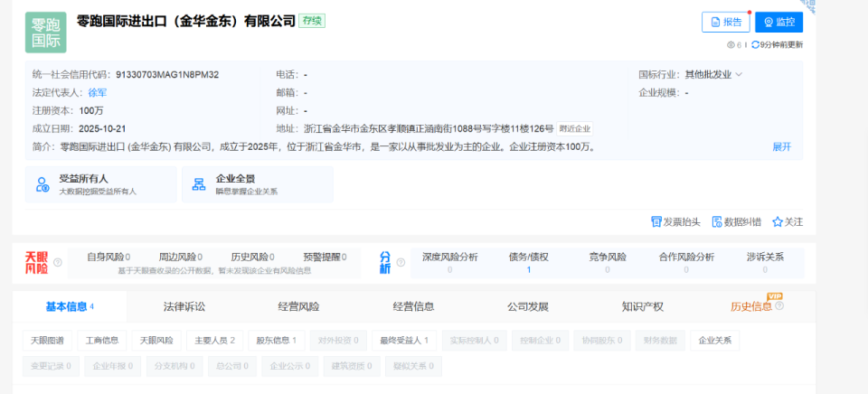Screen dimensions: 868x394
Task: Expand the 国标行业 其他批发业 dropdown arrow
Action: tap(739, 75)
